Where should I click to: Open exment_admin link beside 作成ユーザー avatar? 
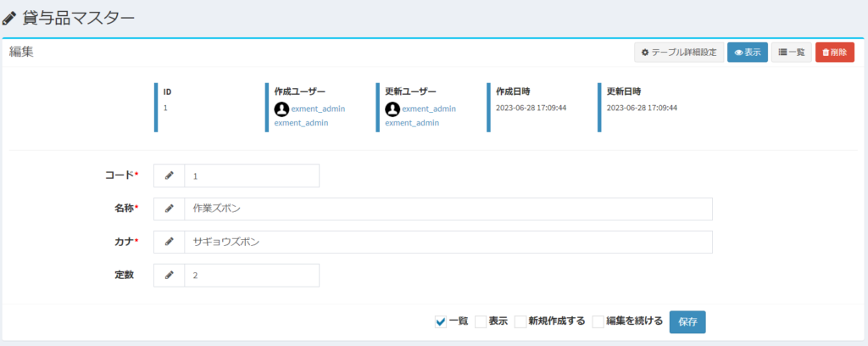click(319, 109)
